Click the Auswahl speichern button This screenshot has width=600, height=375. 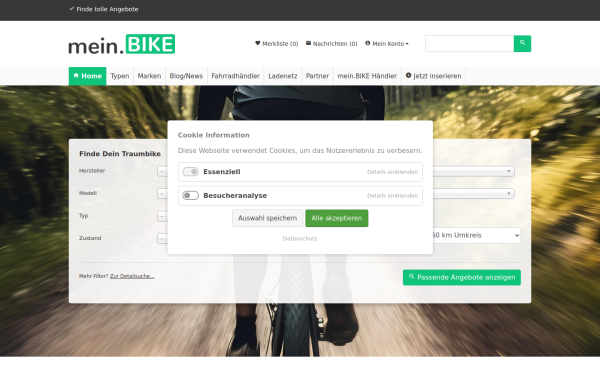point(267,218)
